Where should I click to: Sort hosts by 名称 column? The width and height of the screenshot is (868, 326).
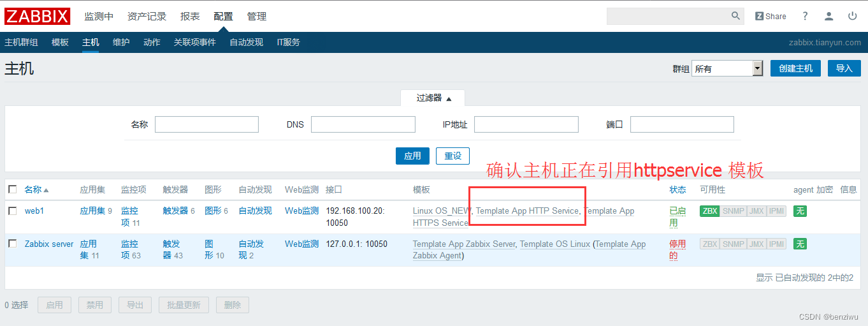(36, 189)
